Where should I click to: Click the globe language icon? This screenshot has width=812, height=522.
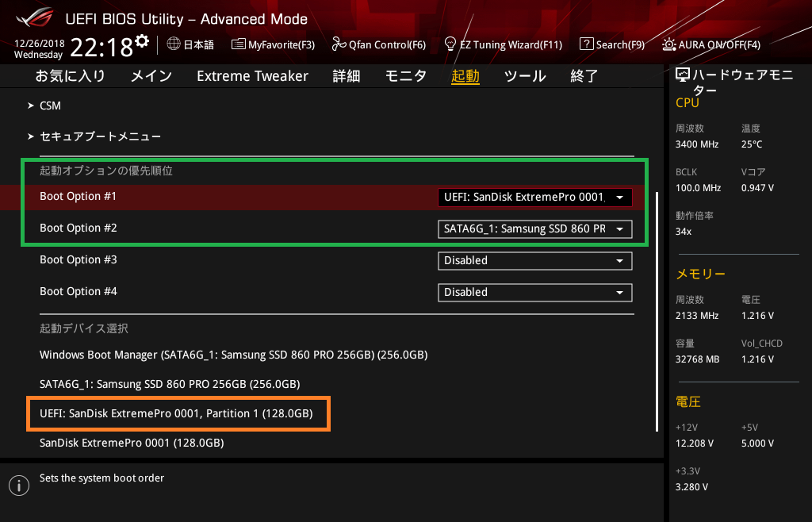click(x=174, y=44)
